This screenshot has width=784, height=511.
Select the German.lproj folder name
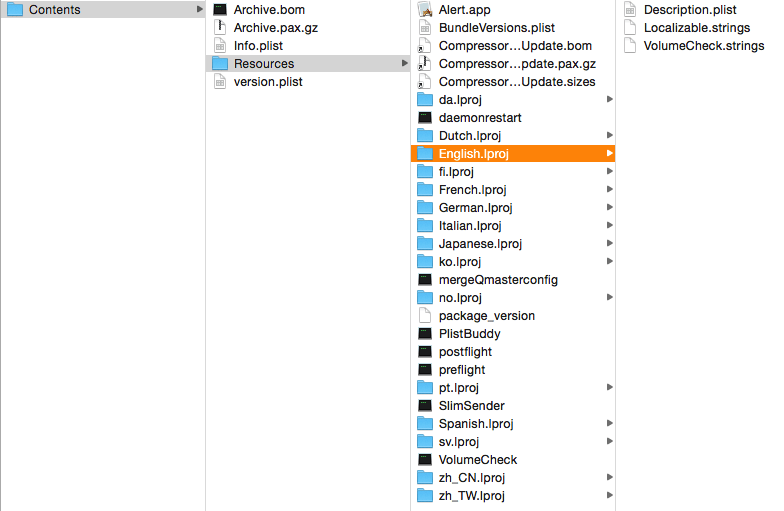(476, 208)
